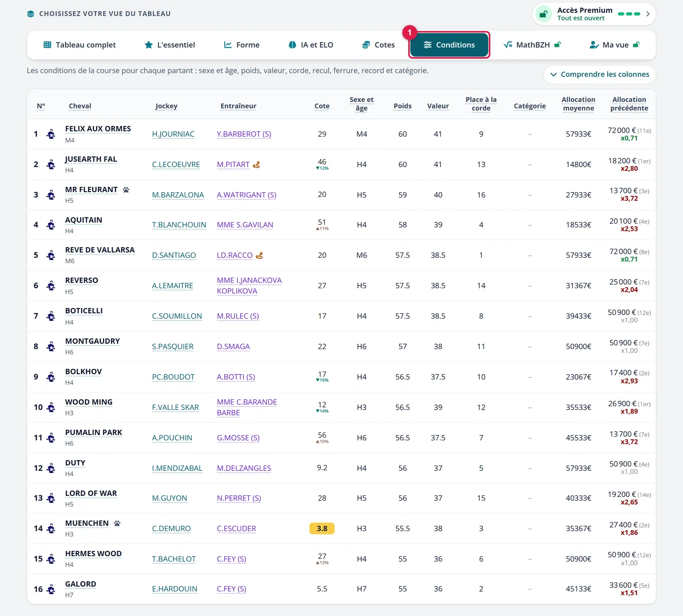Open the MathBZH tab
This screenshot has width=683, height=616.
coord(532,45)
